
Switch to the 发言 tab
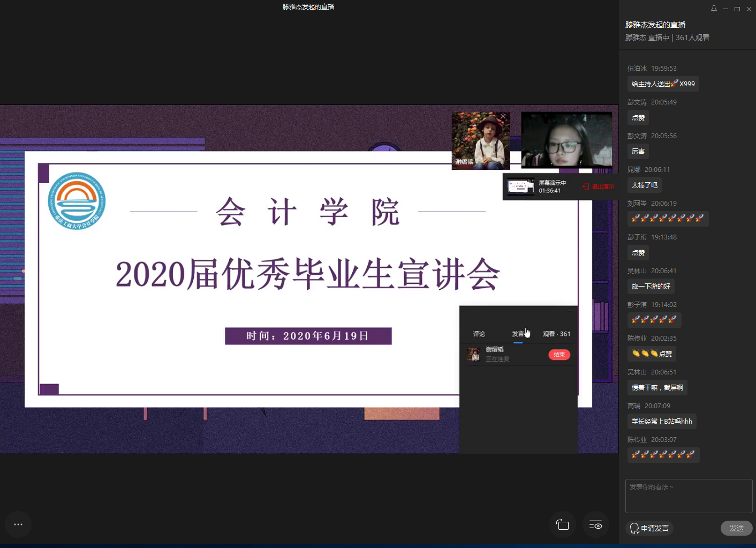pos(518,334)
